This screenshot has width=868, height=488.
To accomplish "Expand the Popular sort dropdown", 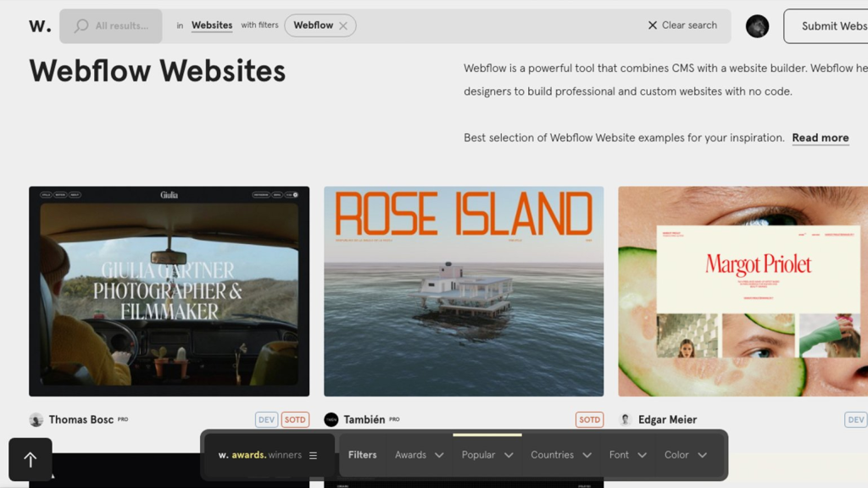I will point(487,456).
